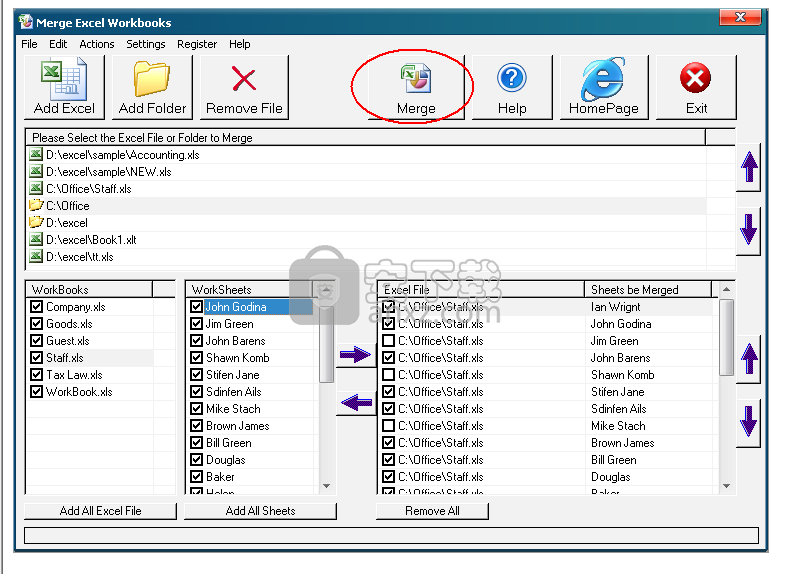Screen dimensions: 794x574
Task: Check the Shawn Komb merged sheet row
Action: pyautogui.click(x=388, y=375)
